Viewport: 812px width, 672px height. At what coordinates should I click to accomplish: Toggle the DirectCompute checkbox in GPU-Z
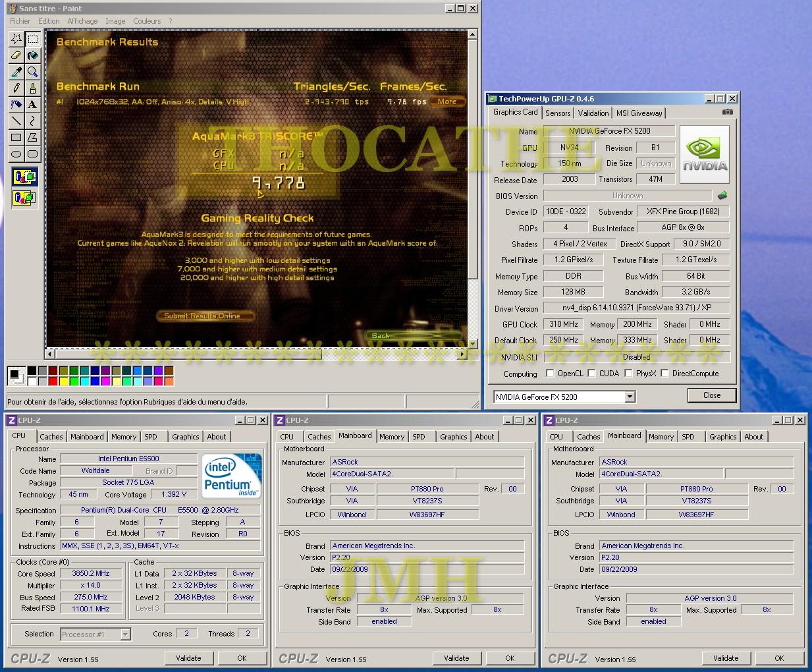(664, 374)
